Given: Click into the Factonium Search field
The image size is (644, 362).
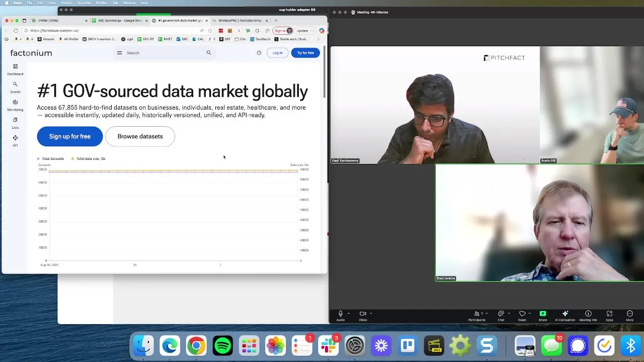Looking at the screenshot, I should (x=165, y=53).
